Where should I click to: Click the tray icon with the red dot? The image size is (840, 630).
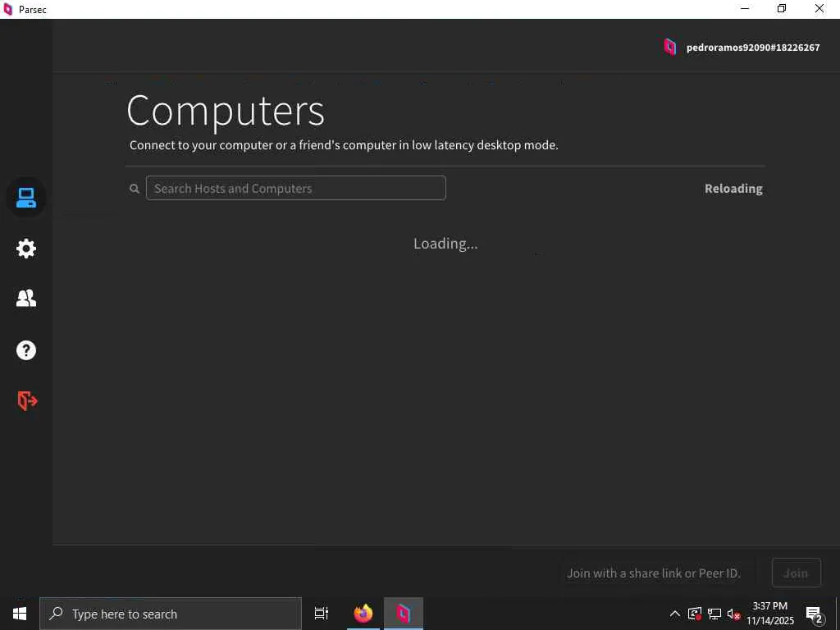695,614
